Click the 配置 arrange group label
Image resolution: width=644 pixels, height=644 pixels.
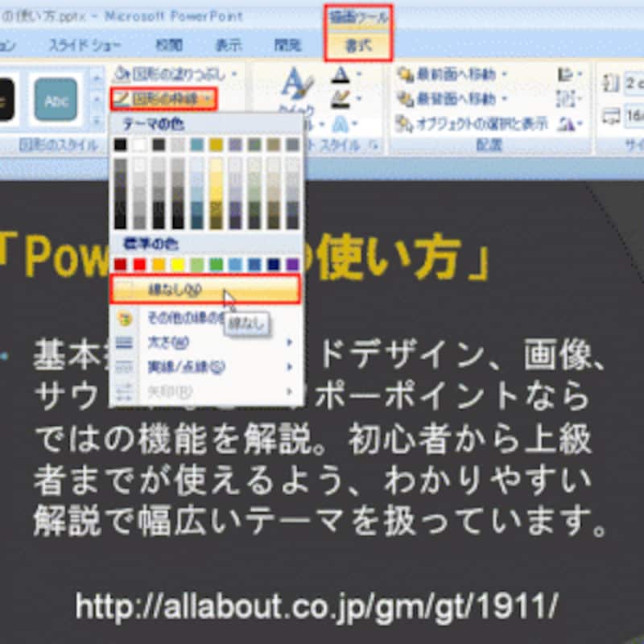click(x=489, y=145)
